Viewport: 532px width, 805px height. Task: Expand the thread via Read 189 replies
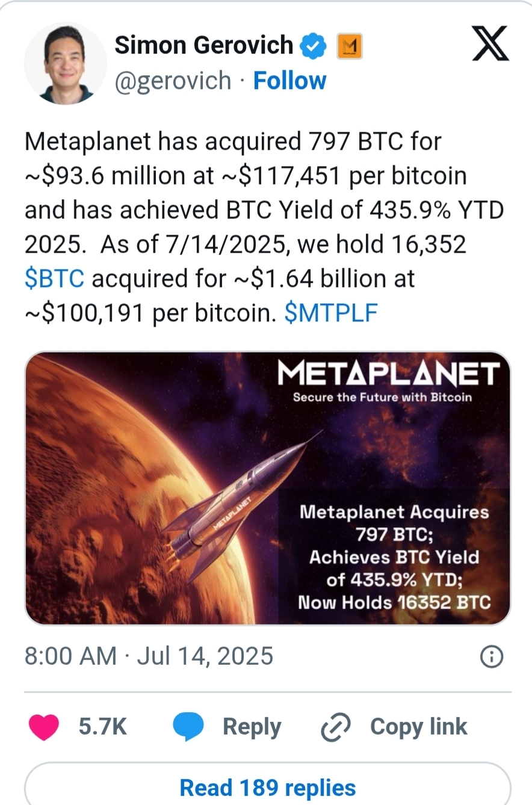point(267,787)
